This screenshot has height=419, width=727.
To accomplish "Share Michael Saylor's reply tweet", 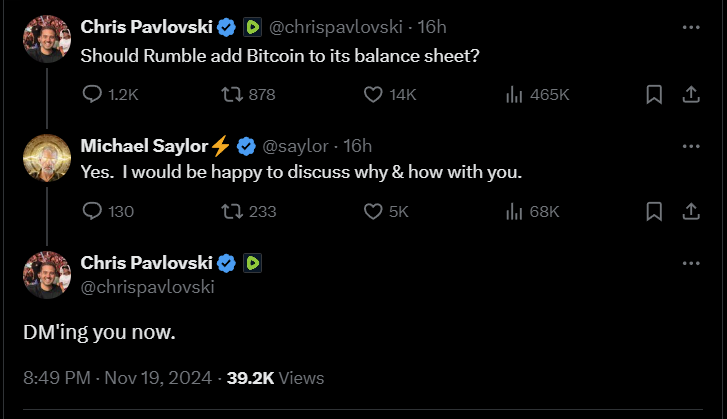I will tap(690, 211).
